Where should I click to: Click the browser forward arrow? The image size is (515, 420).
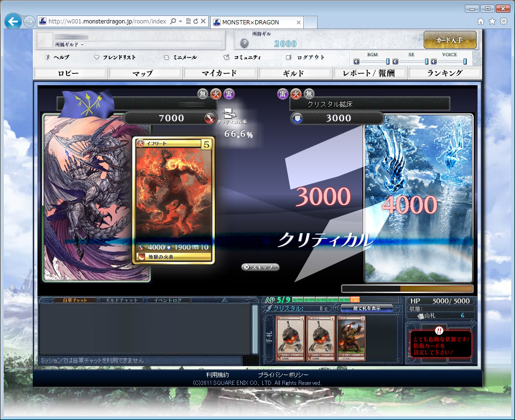point(29,22)
